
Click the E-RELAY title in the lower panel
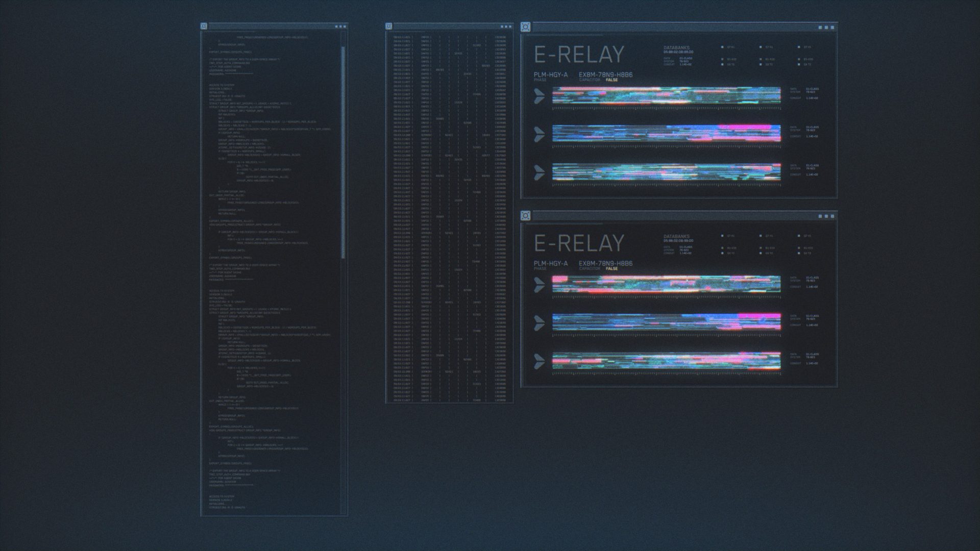tap(579, 243)
